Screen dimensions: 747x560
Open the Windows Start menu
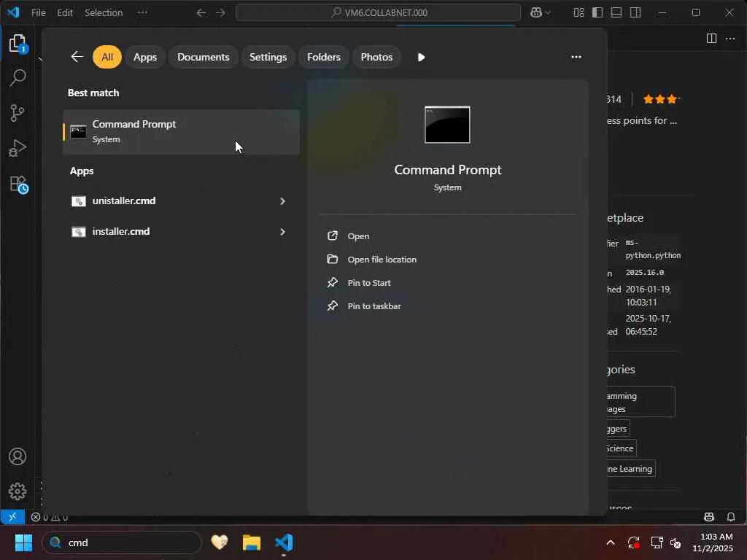pos(23,542)
